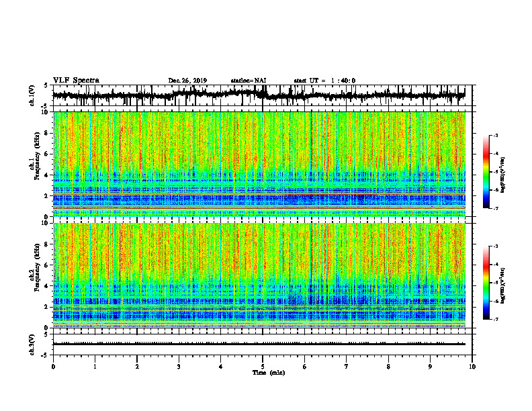The width and height of the screenshot is (532, 411).
Task: Click the "start UT = 1:40:0" header text
Action: pos(324,81)
